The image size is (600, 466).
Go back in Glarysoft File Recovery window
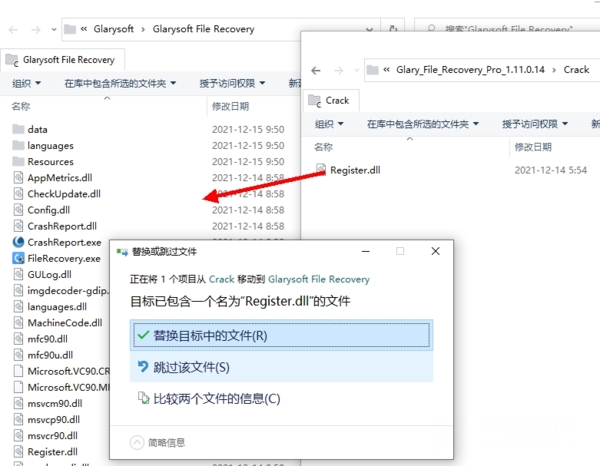coord(13,29)
